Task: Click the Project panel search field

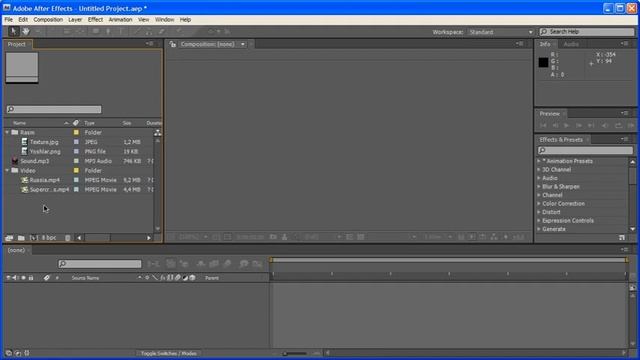Action: [x=54, y=109]
